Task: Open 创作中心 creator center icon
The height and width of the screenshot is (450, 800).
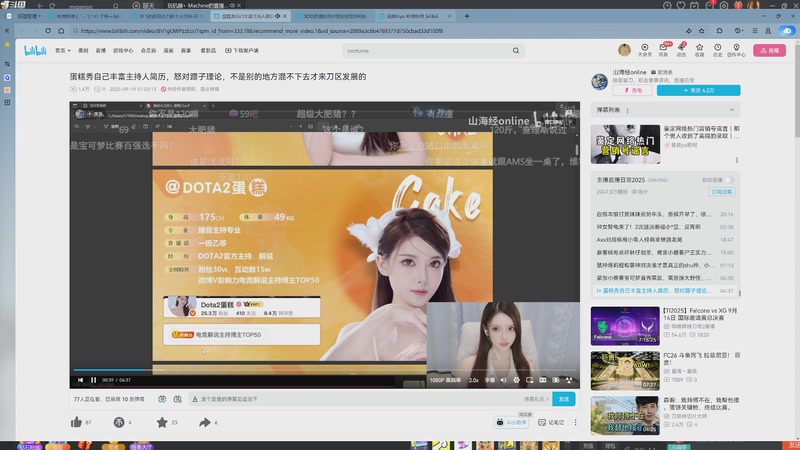Action: point(736,50)
